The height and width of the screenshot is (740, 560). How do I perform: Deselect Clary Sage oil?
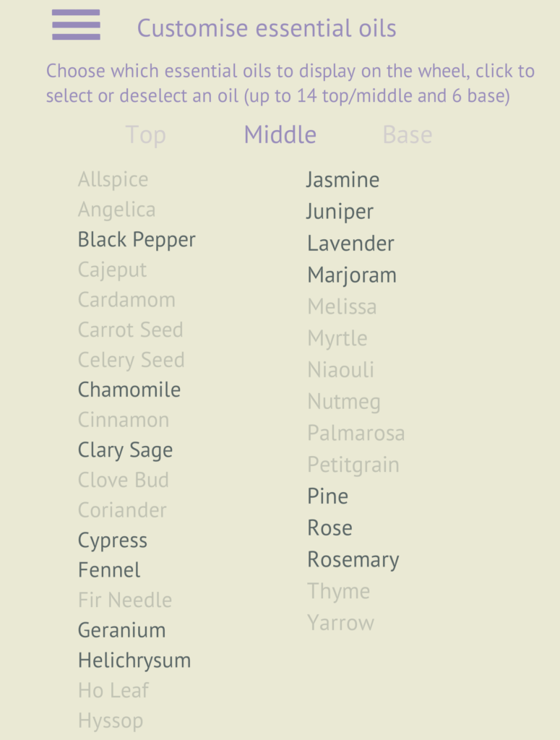click(125, 451)
